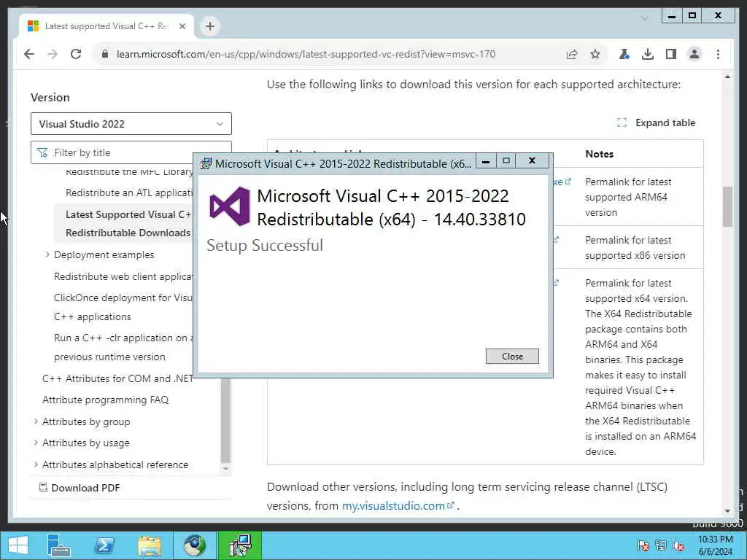Screen dimensions: 747x560
Task: Click Permalink for latest supported x86 version
Action: point(635,248)
